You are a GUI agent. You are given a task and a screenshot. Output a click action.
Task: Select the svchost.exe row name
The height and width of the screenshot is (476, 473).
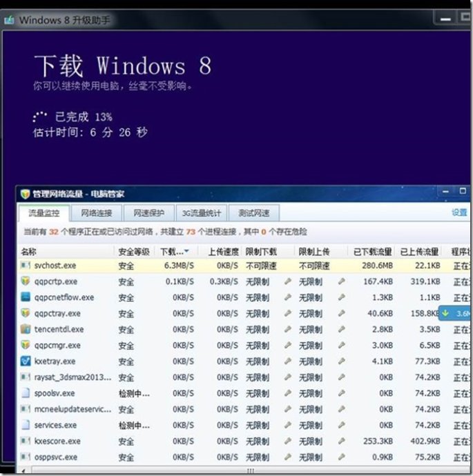coord(55,266)
